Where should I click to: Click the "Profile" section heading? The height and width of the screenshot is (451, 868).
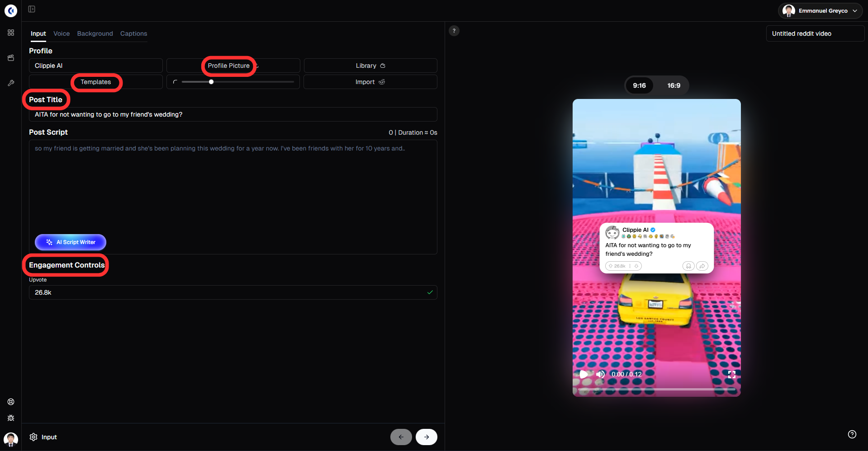41,51
